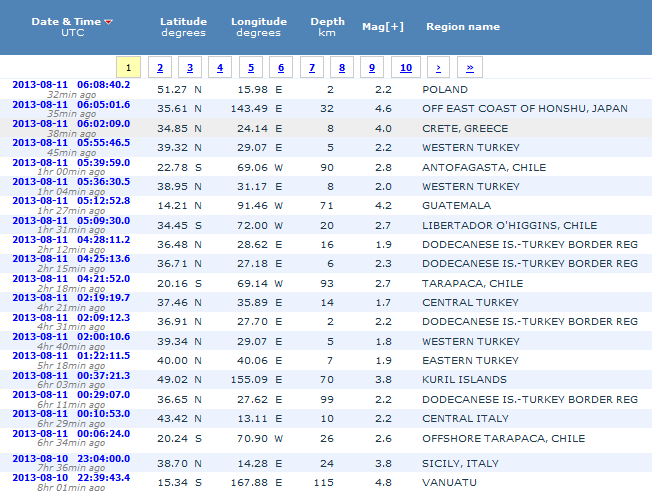The image size is (652, 491).
Task: Click magnitude 4.2 in the Guatemala row
Action: pos(383,206)
